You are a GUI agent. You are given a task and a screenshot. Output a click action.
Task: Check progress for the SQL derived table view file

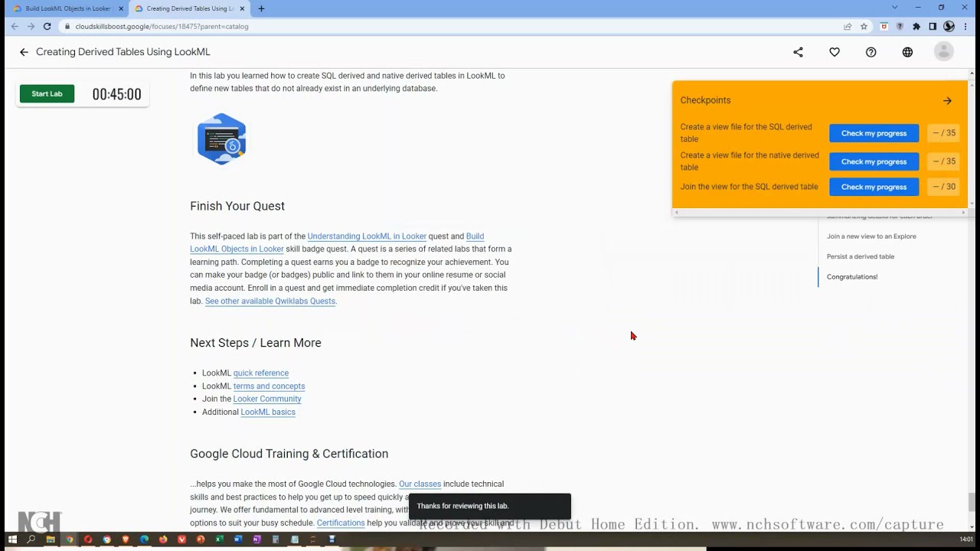874,133
